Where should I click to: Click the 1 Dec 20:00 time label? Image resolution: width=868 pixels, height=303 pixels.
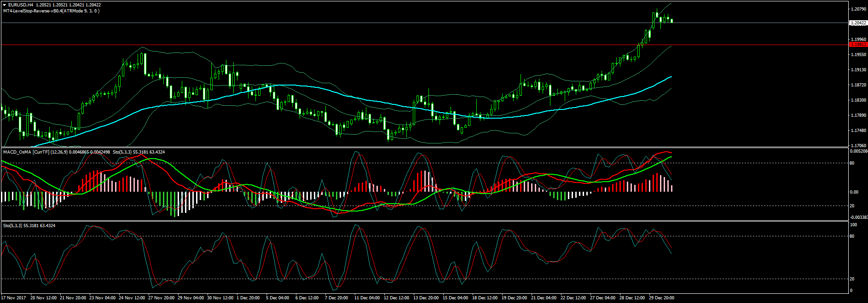click(x=249, y=298)
